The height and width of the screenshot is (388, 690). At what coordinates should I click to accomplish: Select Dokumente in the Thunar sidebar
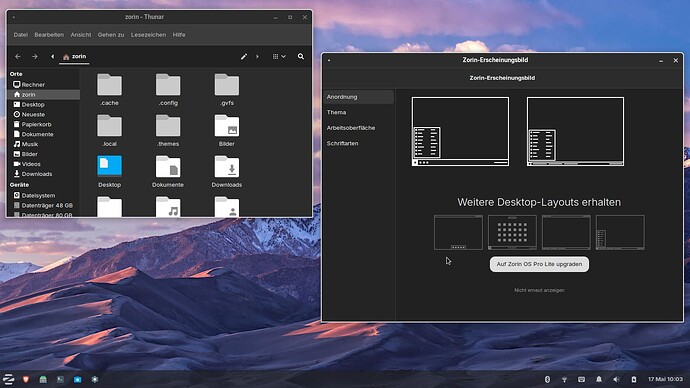pos(44,134)
